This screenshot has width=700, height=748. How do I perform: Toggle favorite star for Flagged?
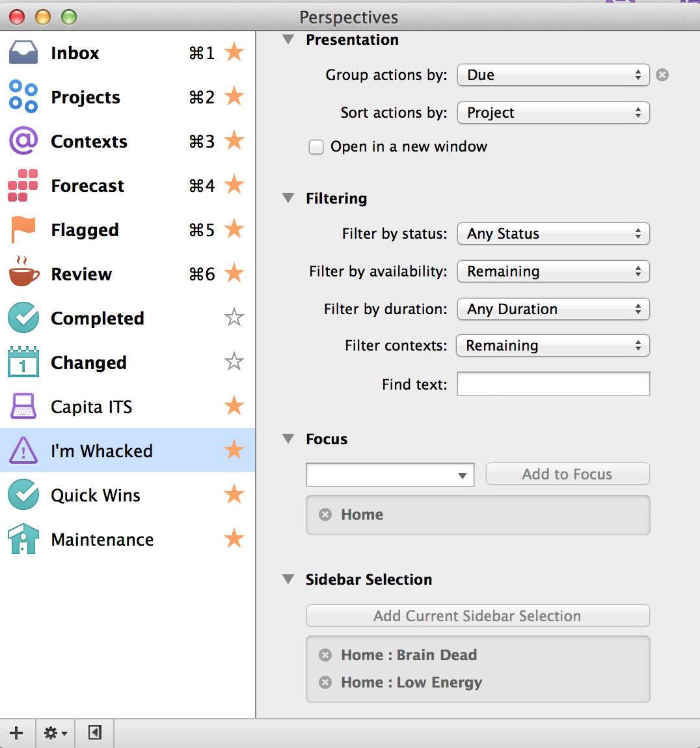(234, 230)
